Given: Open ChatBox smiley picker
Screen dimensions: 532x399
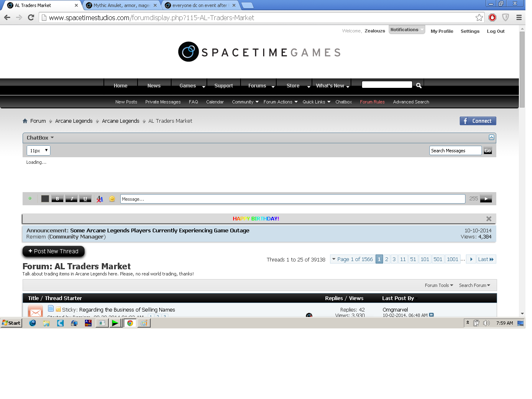Looking at the screenshot, I should click(x=112, y=199).
